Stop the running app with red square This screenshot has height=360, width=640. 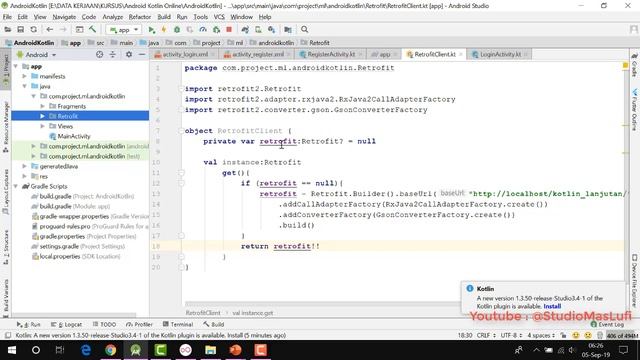229,29
